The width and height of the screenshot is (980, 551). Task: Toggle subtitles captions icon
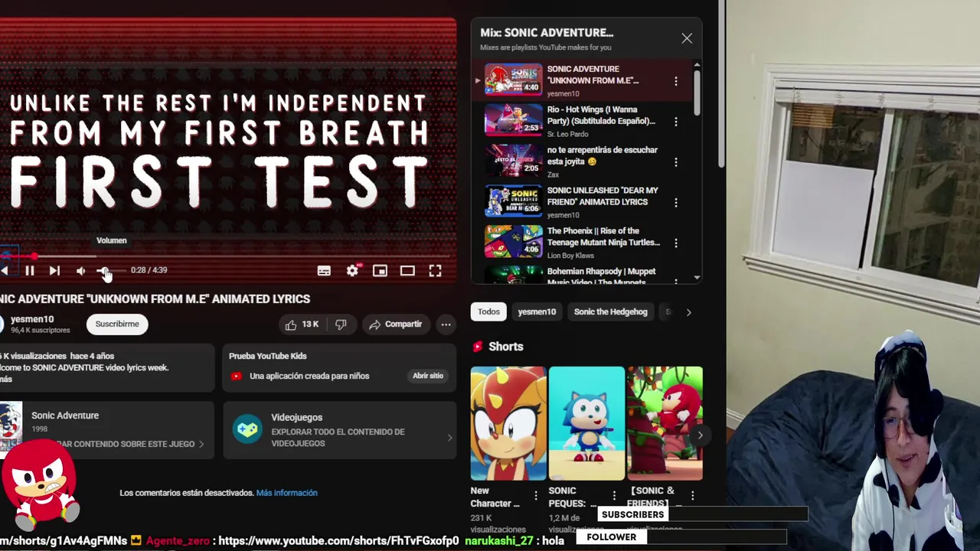[324, 271]
